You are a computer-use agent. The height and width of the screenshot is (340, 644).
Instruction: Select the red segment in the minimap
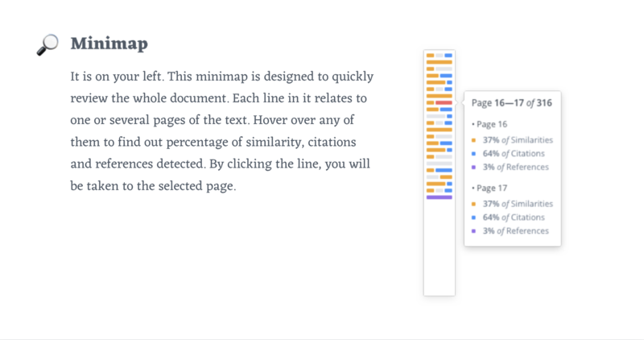pyautogui.click(x=444, y=103)
